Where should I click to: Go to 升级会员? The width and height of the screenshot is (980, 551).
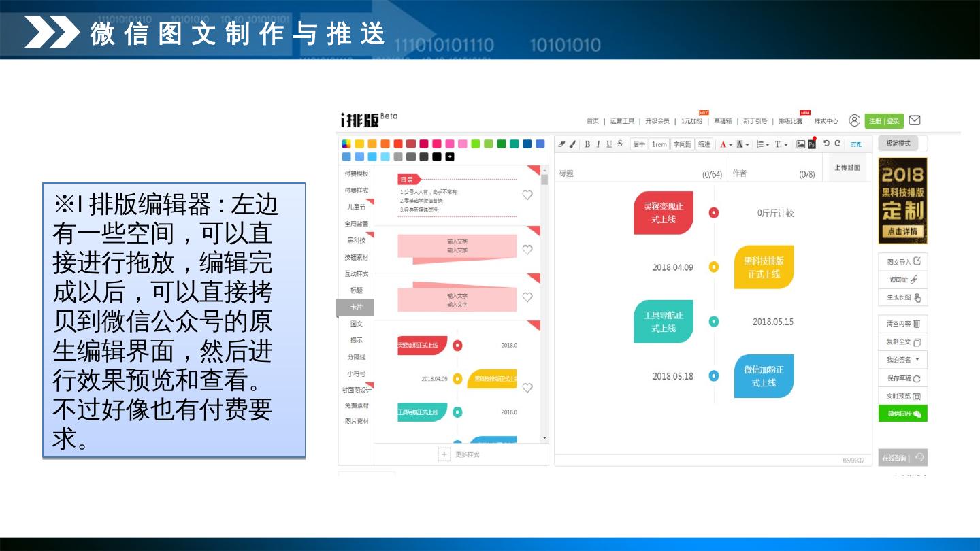coord(657,121)
